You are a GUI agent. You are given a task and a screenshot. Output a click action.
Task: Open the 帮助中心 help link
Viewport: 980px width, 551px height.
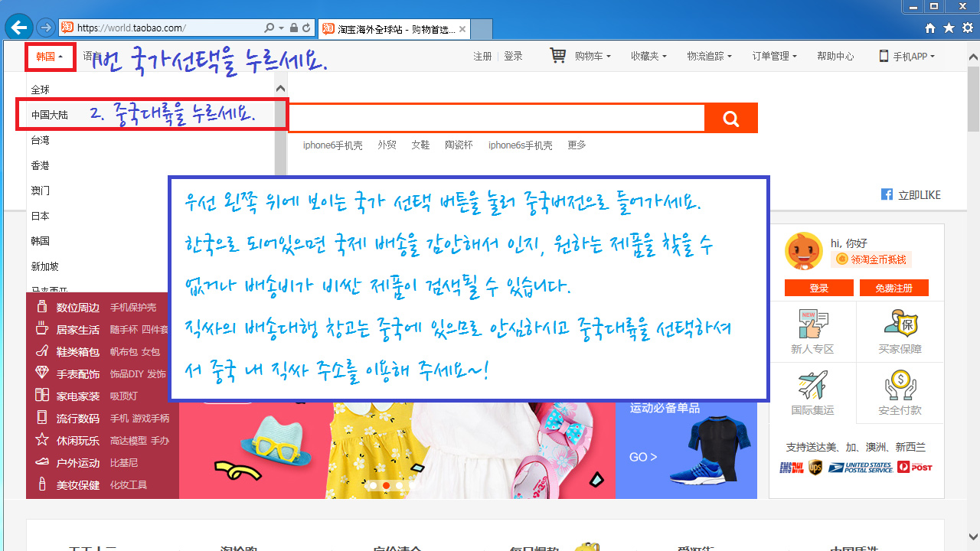click(x=835, y=57)
